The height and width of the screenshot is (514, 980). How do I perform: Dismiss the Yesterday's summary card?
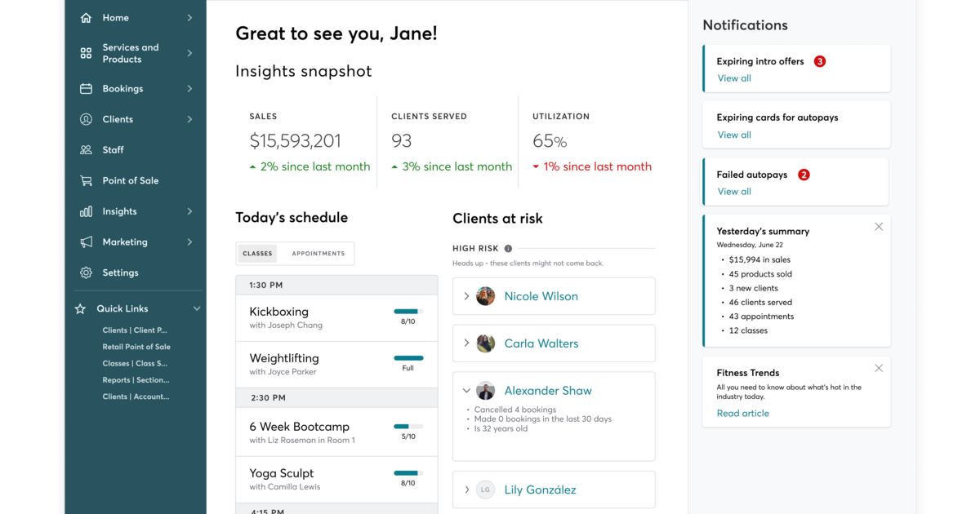pos(878,226)
